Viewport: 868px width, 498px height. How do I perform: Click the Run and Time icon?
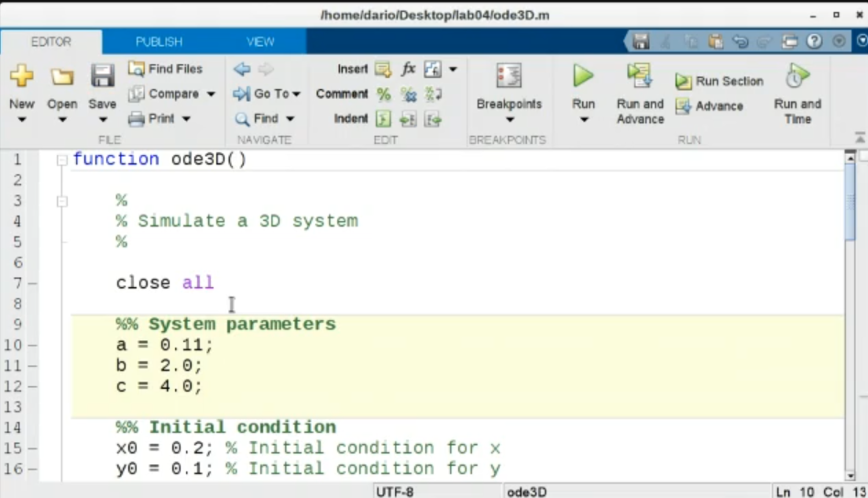point(797,76)
